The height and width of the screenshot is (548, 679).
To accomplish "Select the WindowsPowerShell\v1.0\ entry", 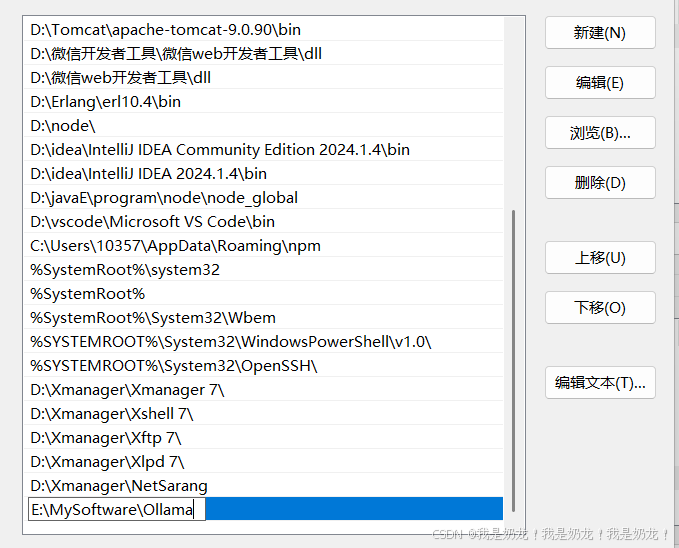I will click(x=263, y=341).
